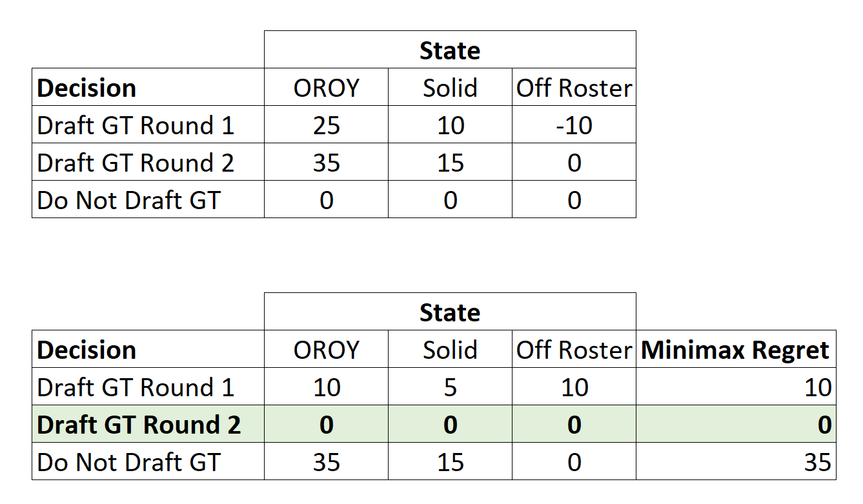Screen dimensions: 863x504
Task: Click the bold 0 Minimax Regret cell
Action: click(x=736, y=425)
